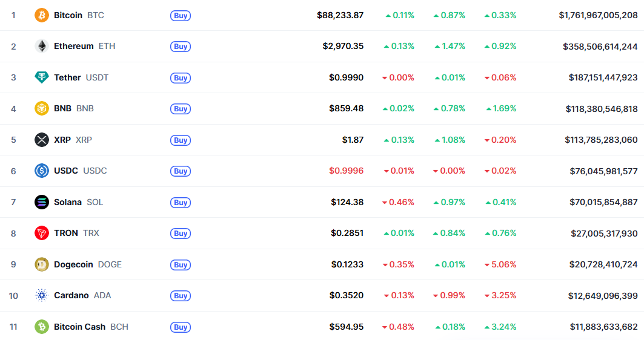Click the green Tether logo
Viewport: 644px width, 340px height.
[41, 77]
